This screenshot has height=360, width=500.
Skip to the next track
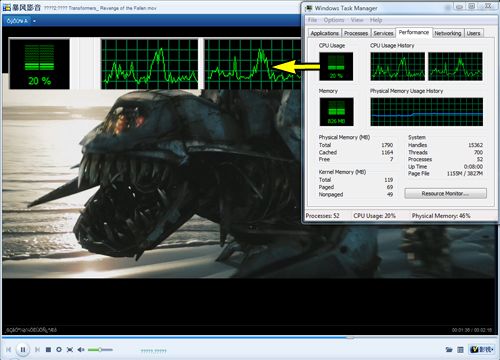click(x=37, y=349)
